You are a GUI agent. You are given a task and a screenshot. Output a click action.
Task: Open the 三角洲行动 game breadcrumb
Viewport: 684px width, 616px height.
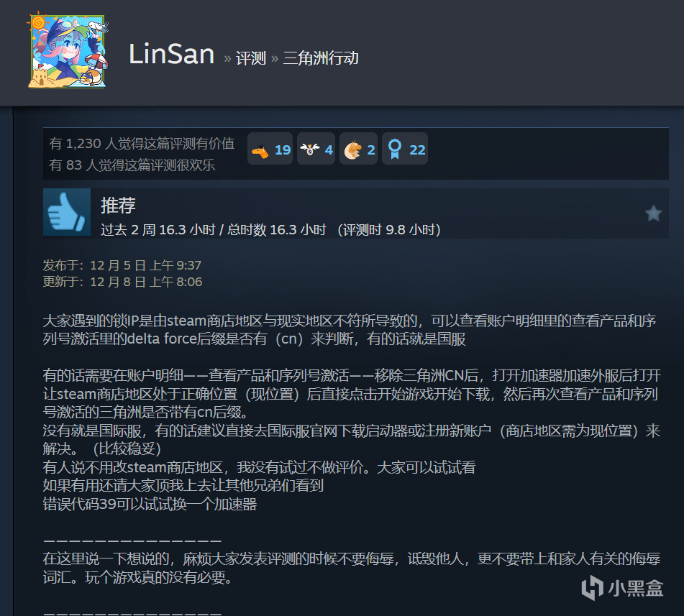(x=321, y=58)
